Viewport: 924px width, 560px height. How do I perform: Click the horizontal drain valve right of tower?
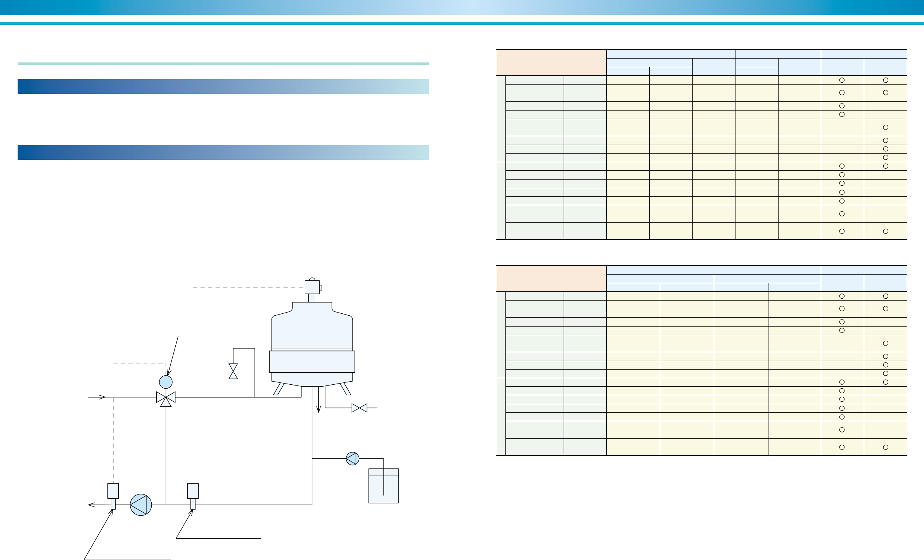[359, 408]
